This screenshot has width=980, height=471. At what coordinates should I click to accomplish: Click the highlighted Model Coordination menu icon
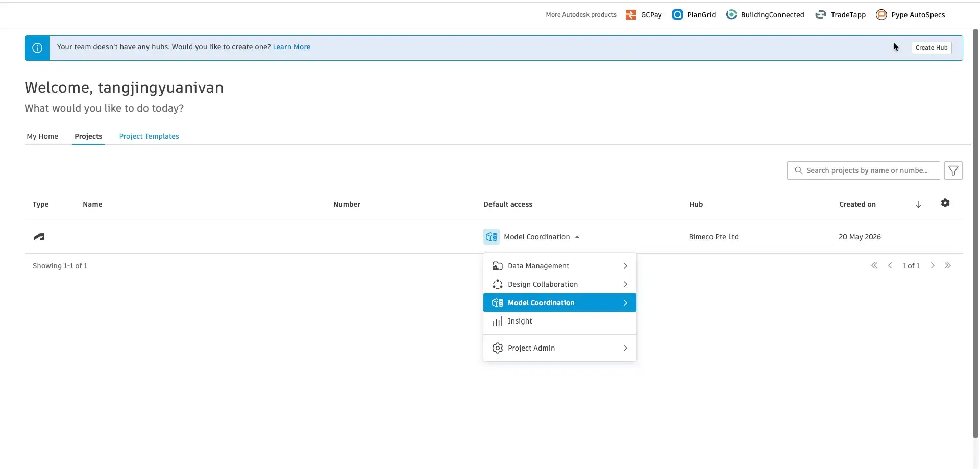(x=497, y=303)
